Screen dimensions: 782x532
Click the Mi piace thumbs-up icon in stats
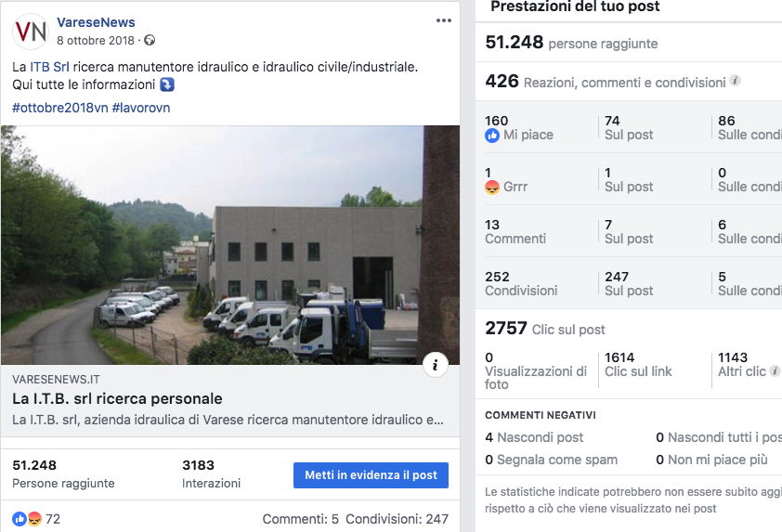click(x=492, y=136)
